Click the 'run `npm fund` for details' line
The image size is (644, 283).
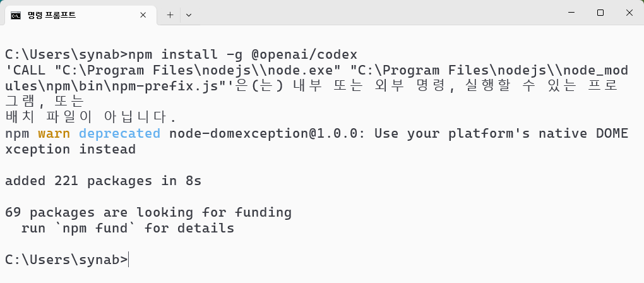128,229
